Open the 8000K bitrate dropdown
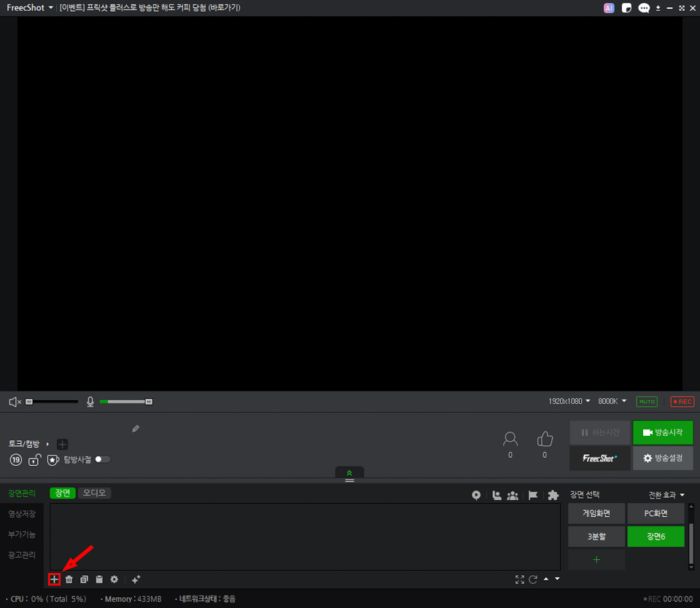This screenshot has width=700, height=608. pyautogui.click(x=612, y=402)
